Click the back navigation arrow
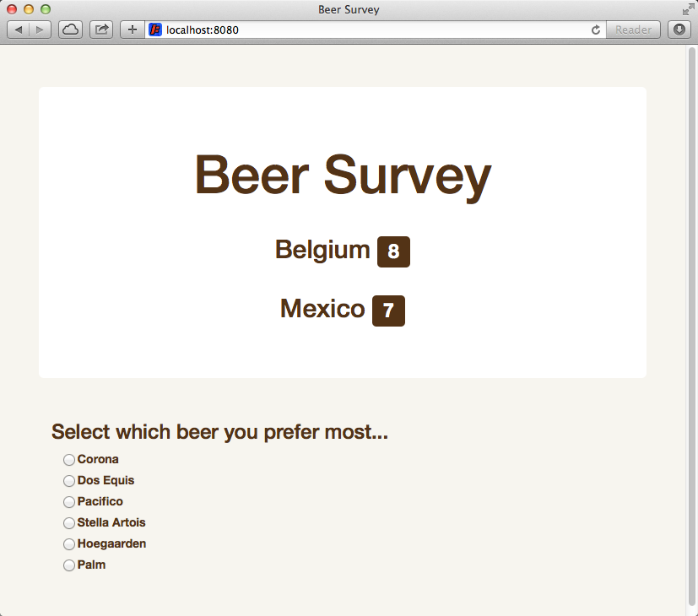Screen dimensions: 698x616 pyautogui.click(x=18, y=29)
